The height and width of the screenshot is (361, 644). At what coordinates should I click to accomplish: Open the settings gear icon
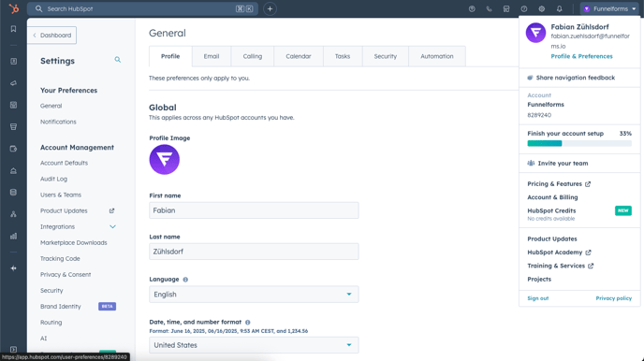tap(542, 8)
